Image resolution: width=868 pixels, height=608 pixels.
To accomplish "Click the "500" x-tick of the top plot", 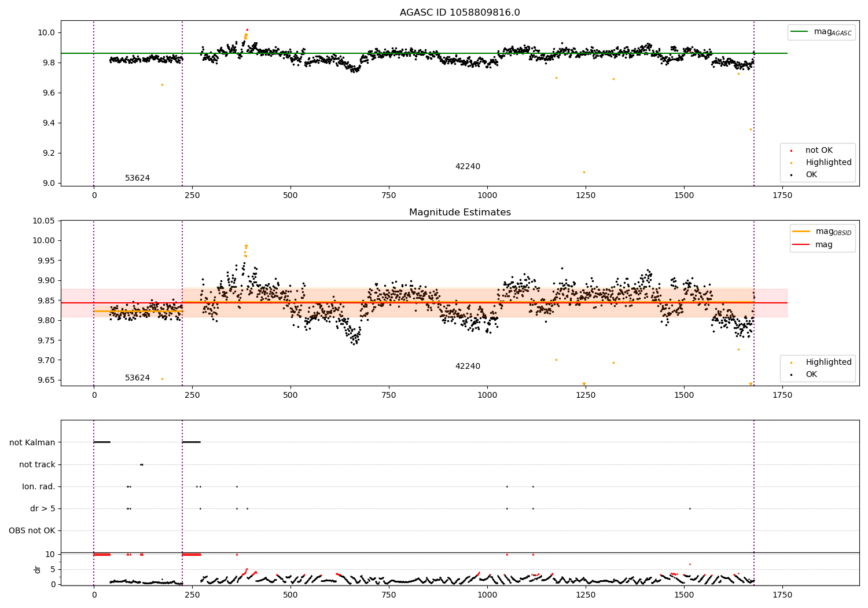I will [290, 196].
